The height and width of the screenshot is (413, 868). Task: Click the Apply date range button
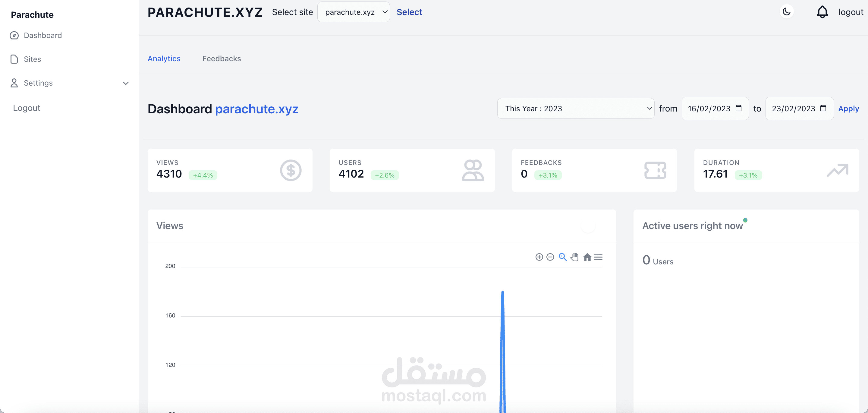click(848, 109)
